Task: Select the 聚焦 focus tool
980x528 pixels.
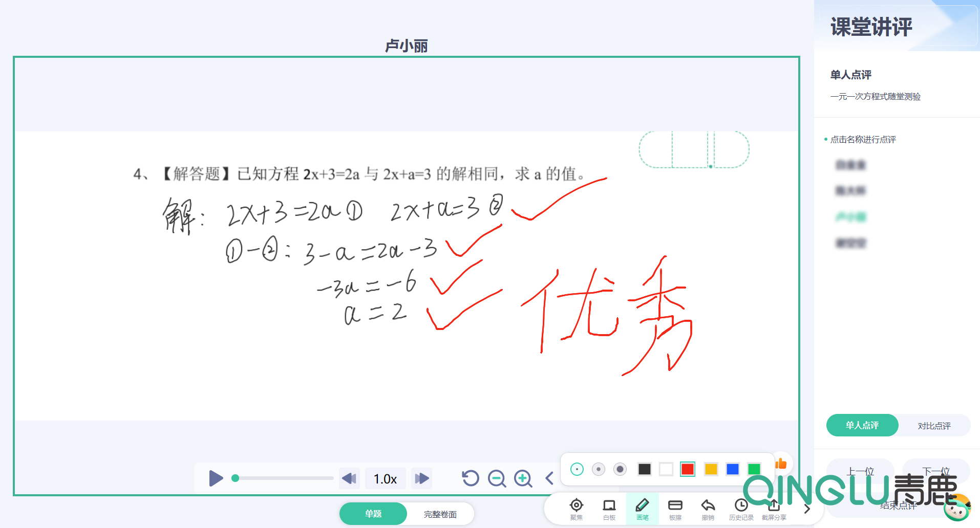Action: 576,508
